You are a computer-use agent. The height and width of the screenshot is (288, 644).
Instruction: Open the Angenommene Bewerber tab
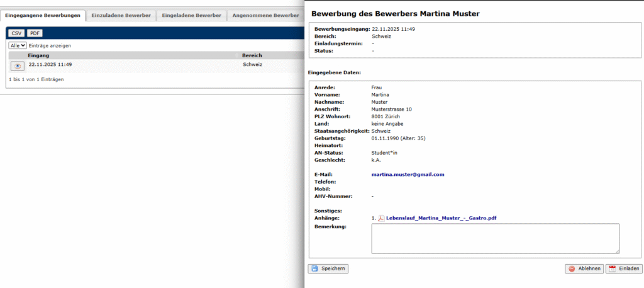pos(265,15)
